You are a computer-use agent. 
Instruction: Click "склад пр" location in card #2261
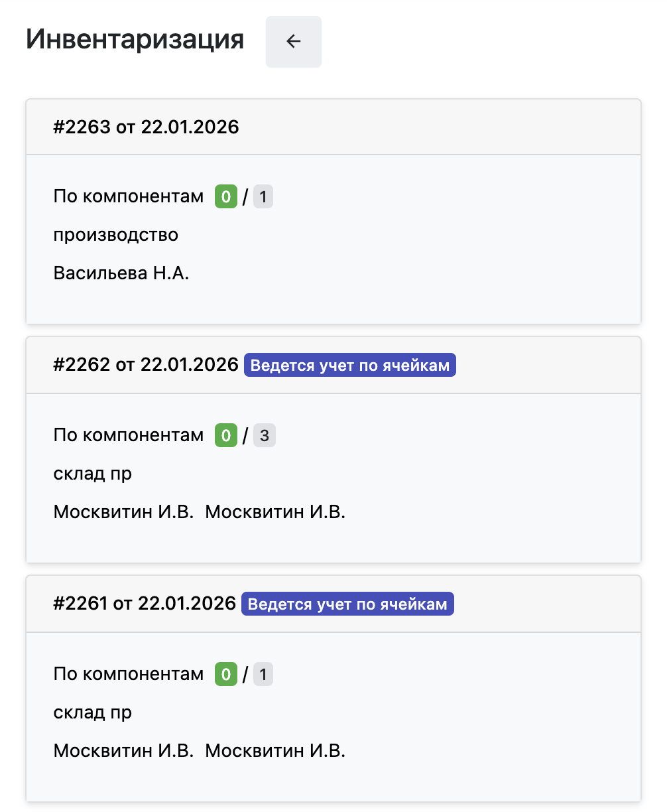93,712
